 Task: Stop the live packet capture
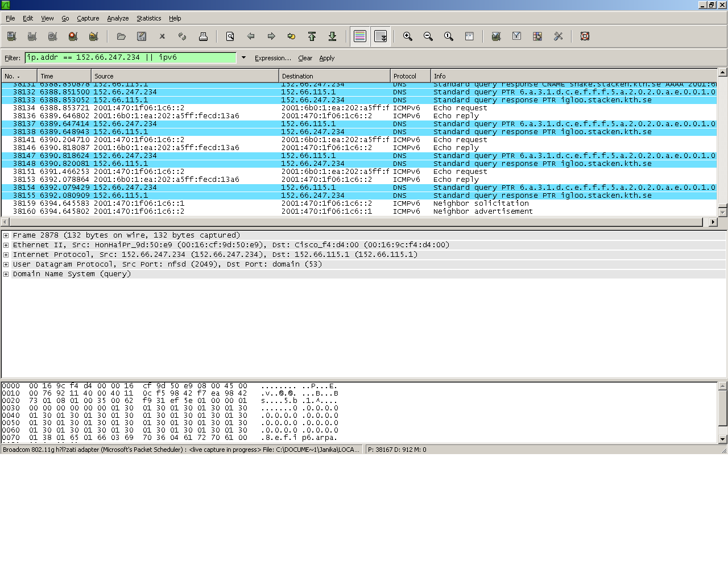tap(73, 36)
